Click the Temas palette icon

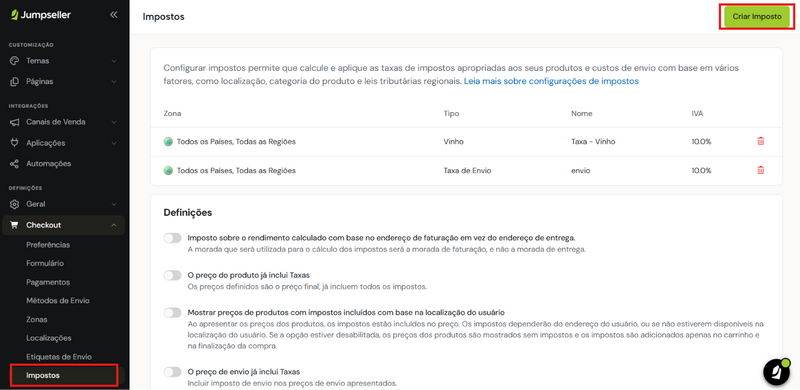pos(14,61)
